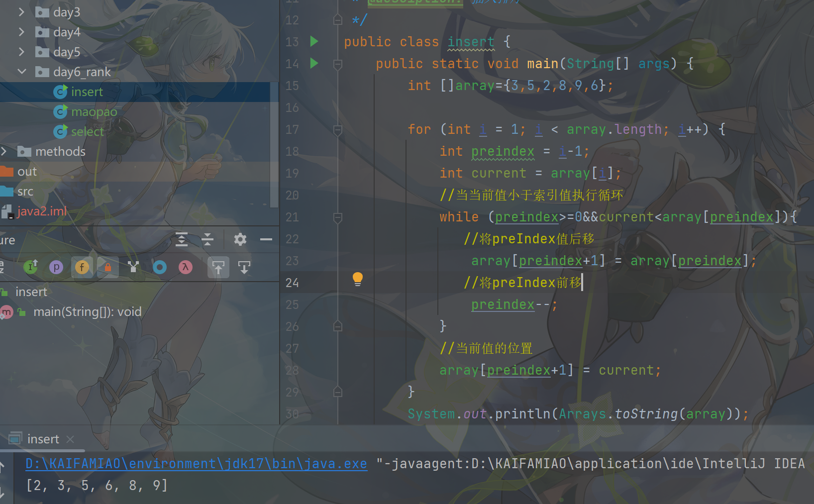Click line number 24 in the gutter
Image resolution: width=814 pixels, height=504 pixels.
click(x=292, y=283)
